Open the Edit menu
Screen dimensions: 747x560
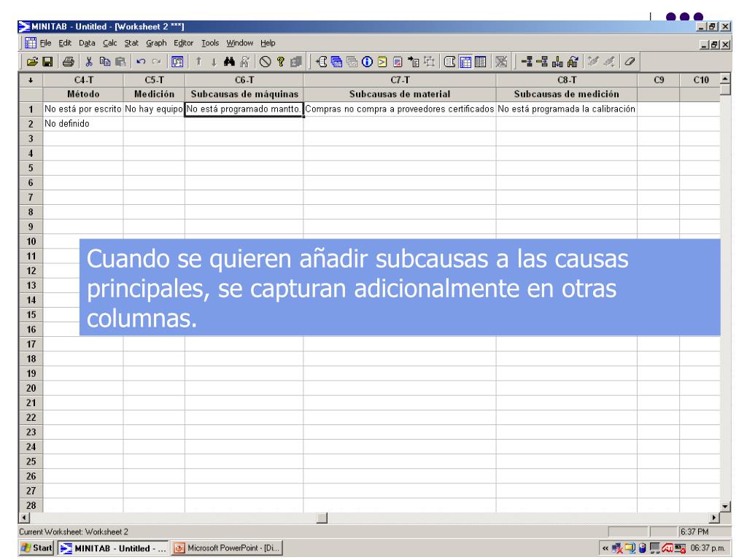pyautogui.click(x=65, y=43)
